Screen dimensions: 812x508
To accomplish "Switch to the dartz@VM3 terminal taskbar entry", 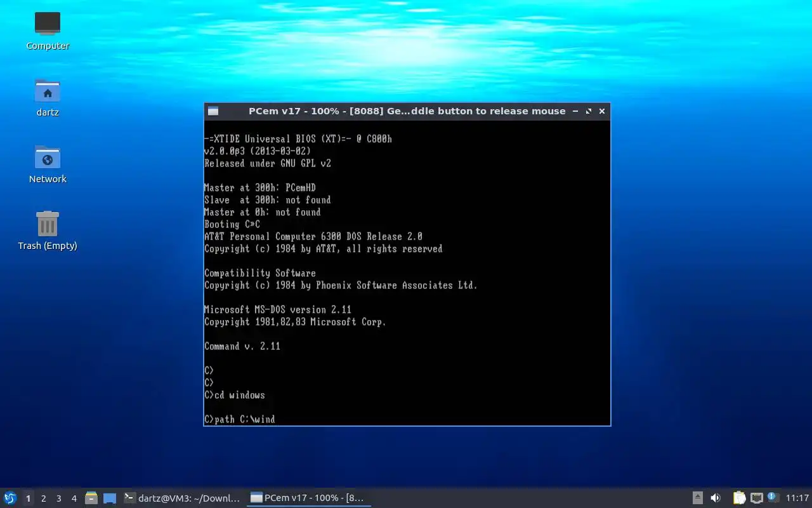I will point(183,498).
